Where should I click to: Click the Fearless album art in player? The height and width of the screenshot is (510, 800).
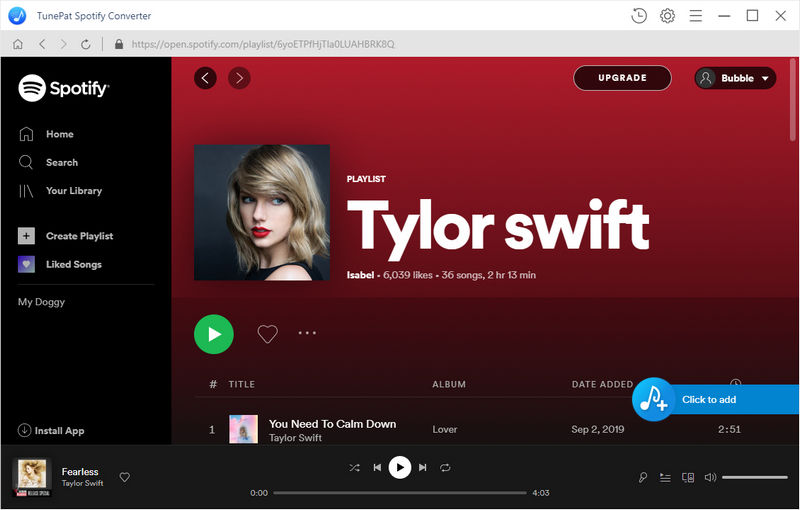click(x=32, y=478)
